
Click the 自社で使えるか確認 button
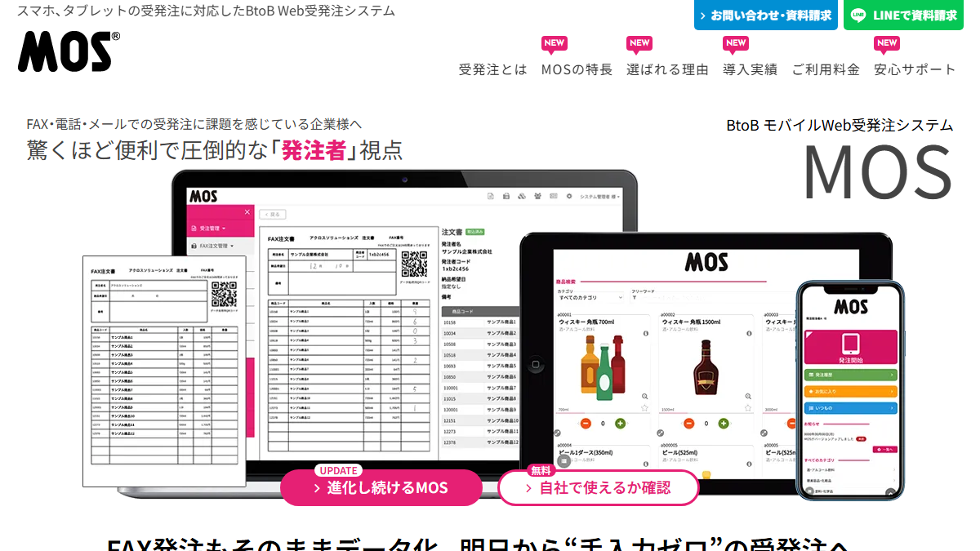tap(599, 487)
